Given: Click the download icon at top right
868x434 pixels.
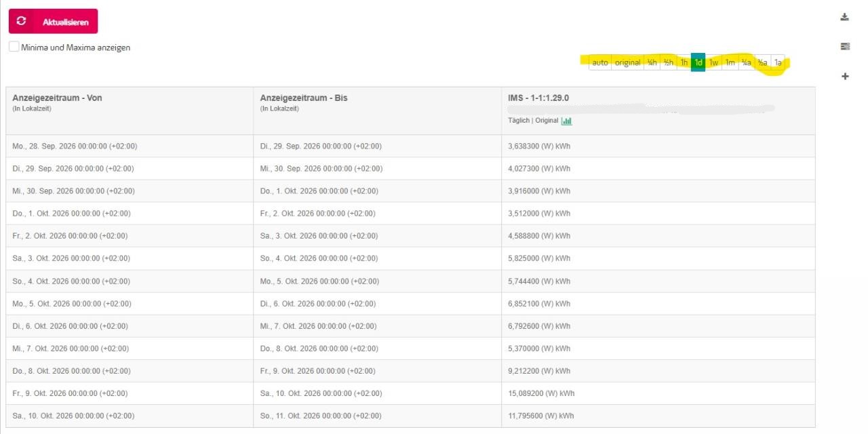Looking at the screenshot, I should [x=844, y=17].
